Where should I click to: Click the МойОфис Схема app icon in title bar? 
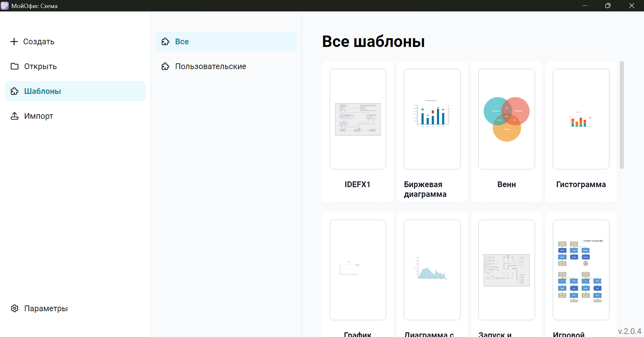(x=5, y=6)
